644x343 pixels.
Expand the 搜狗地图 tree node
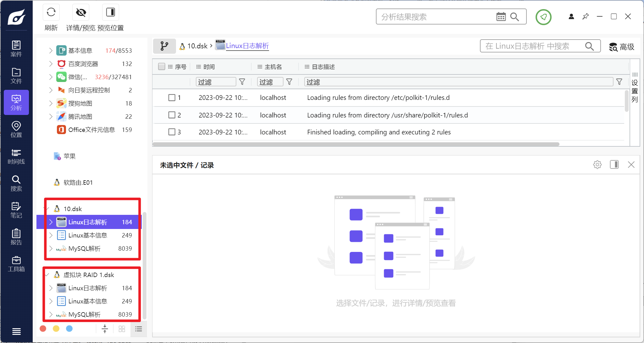[x=51, y=103]
